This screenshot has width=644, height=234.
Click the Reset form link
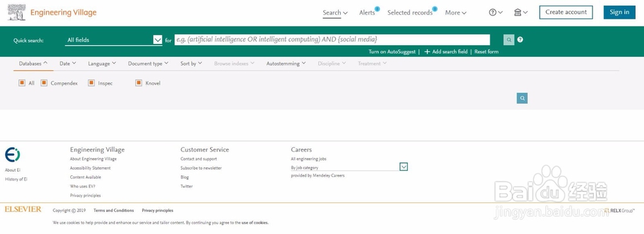pos(486,52)
